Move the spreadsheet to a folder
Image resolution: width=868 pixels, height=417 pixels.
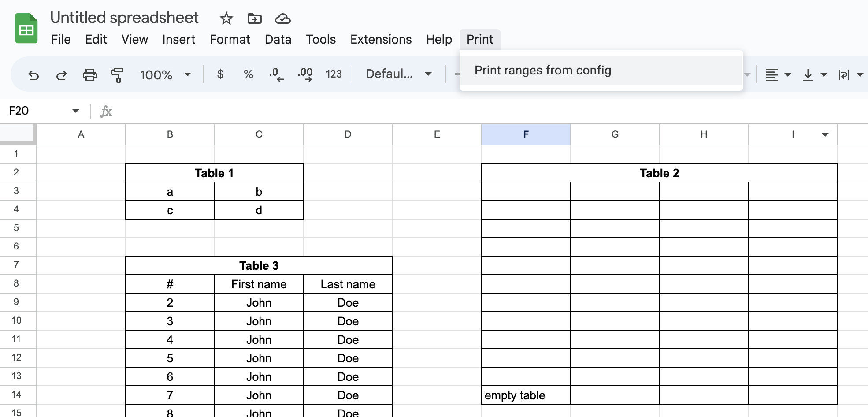point(254,19)
